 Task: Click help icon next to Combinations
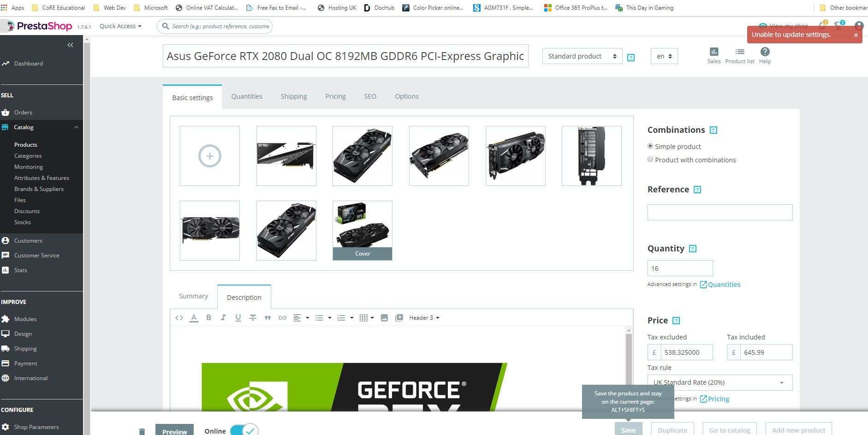[713, 130]
